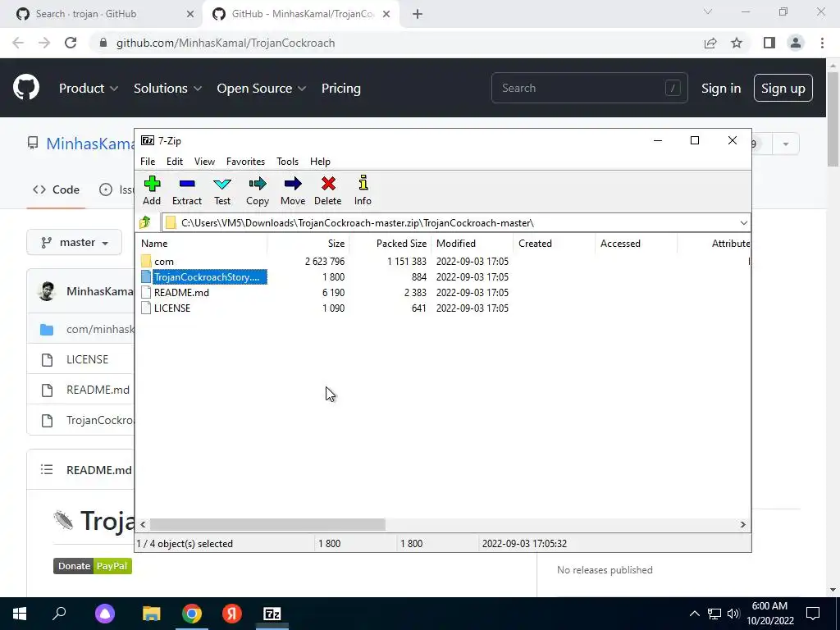
Task: Click the Donate PayPal badge
Action: point(93,566)
